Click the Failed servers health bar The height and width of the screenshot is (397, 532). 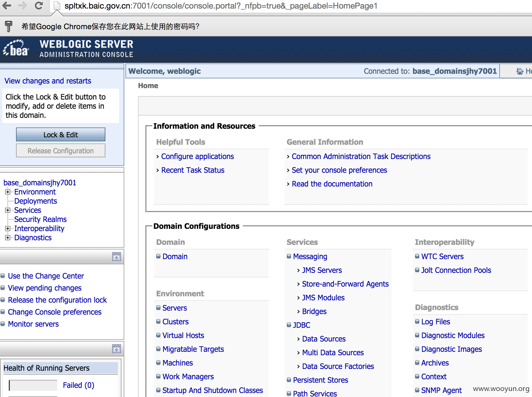click(33, 385)
